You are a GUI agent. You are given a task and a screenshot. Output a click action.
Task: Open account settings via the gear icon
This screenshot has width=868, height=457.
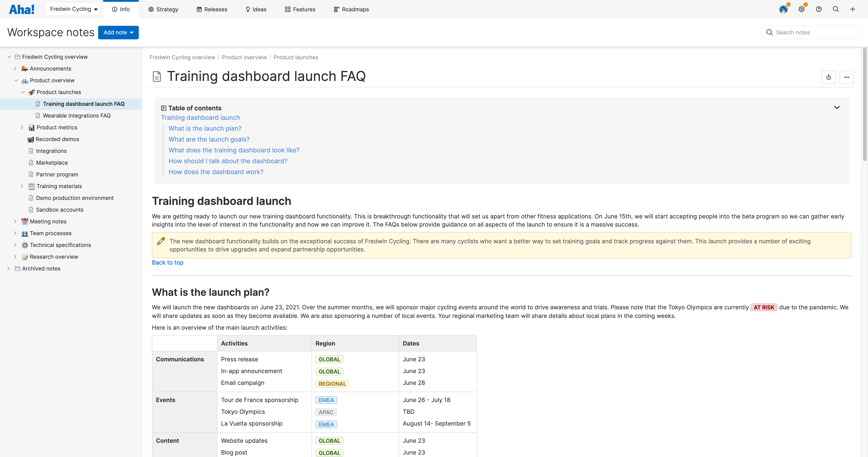pos(802,9)
